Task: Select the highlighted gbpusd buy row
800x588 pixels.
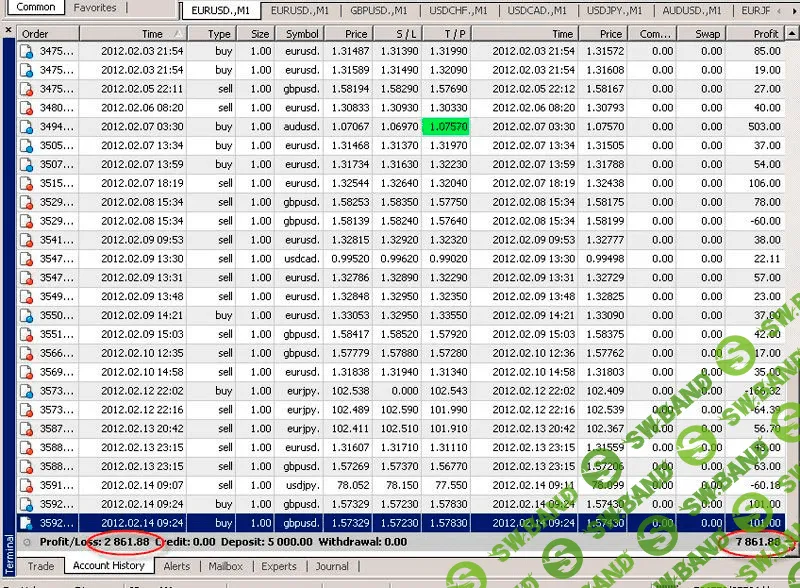Action: 300,523
